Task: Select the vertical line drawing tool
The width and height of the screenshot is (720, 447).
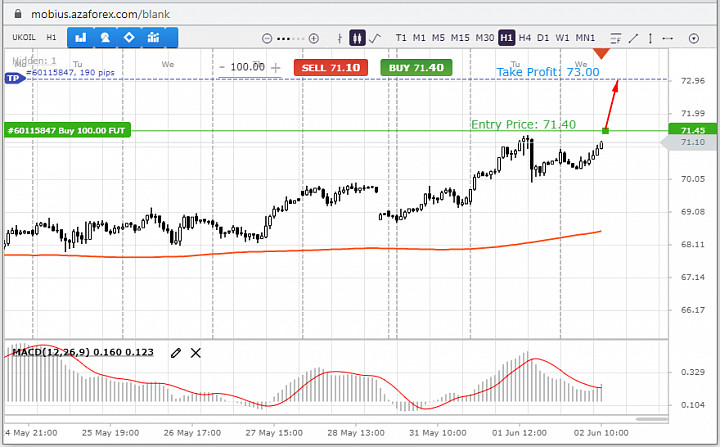Action: pyautogui.click(x=650, y=38)
